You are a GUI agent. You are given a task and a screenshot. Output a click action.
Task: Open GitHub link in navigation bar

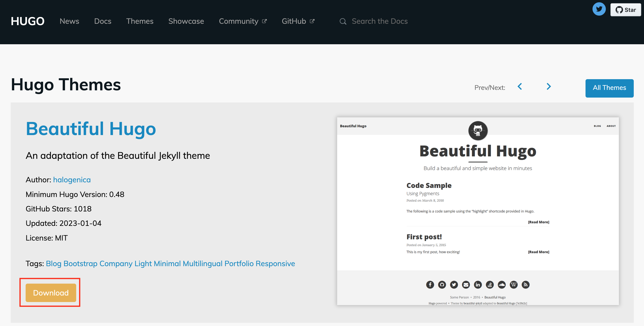pos(298,21)
